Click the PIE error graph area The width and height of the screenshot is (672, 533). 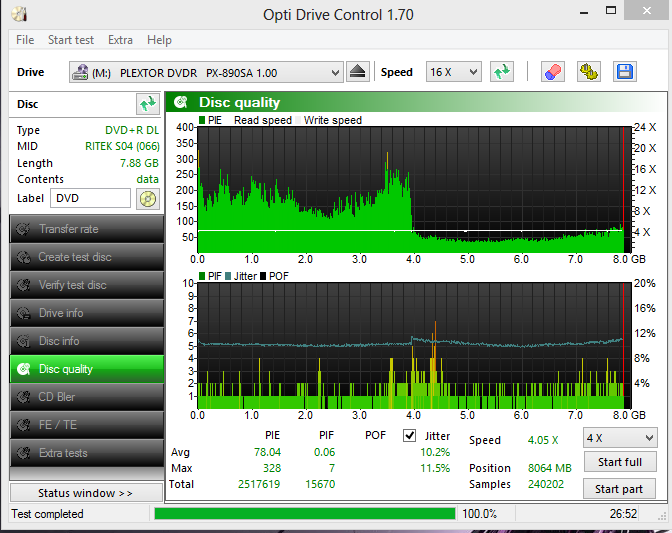tap(414, 189)
